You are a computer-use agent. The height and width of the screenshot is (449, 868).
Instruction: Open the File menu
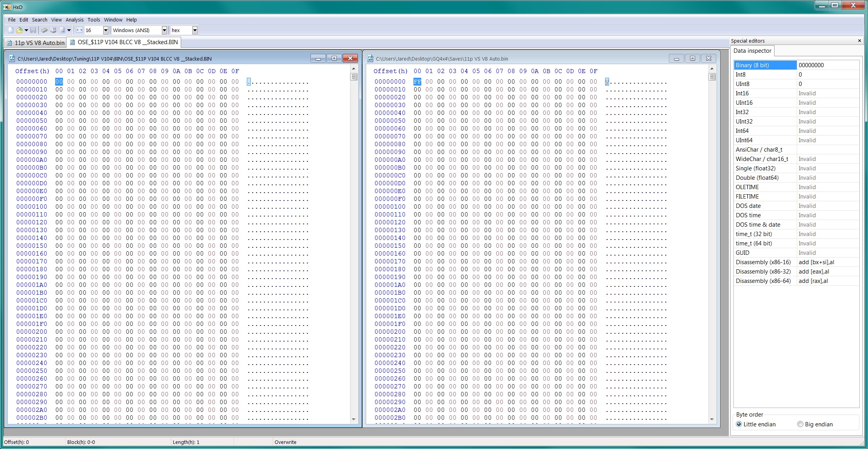12,20
